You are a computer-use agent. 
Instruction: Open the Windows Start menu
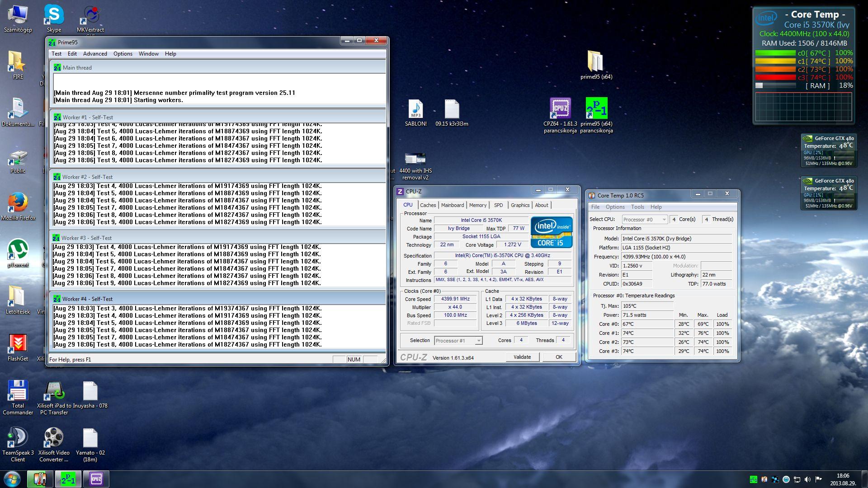pos(12,479)
